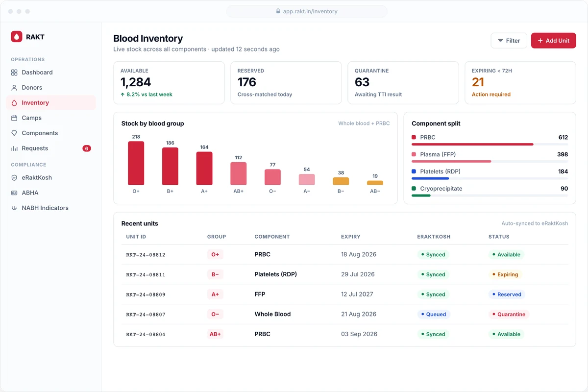Click the B+ bar in chart

point(170,166)
